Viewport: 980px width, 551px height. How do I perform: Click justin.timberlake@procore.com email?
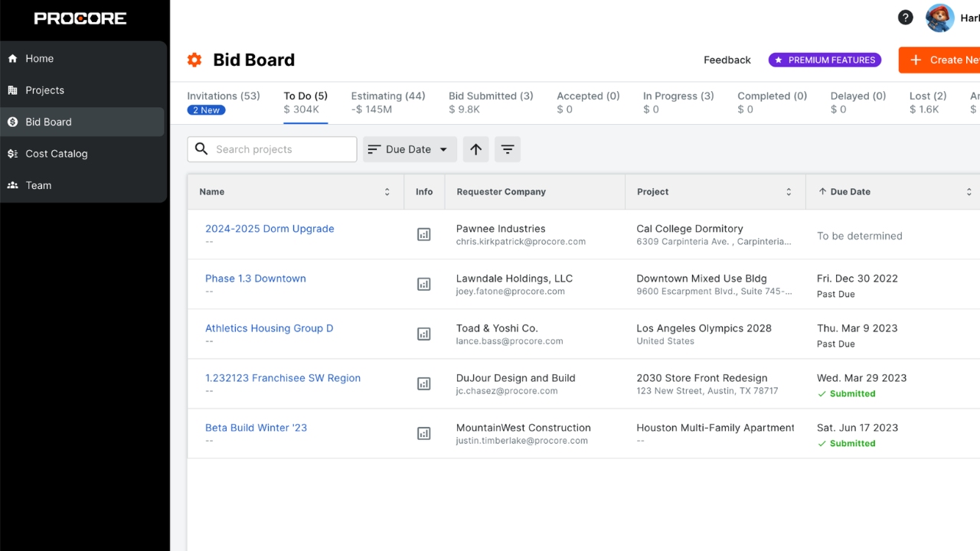point(522,441)
